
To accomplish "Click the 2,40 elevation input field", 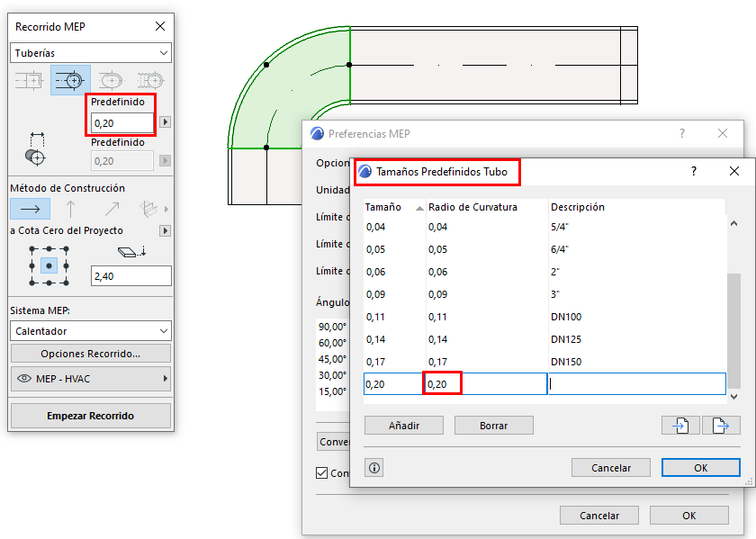I will coord(131,276).
